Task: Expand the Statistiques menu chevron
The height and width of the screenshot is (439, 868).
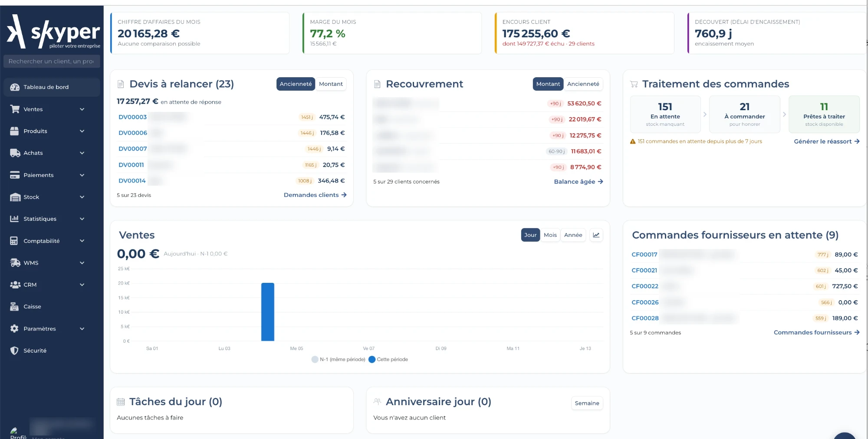Action: pyautogui.click(x=82, y=219)
